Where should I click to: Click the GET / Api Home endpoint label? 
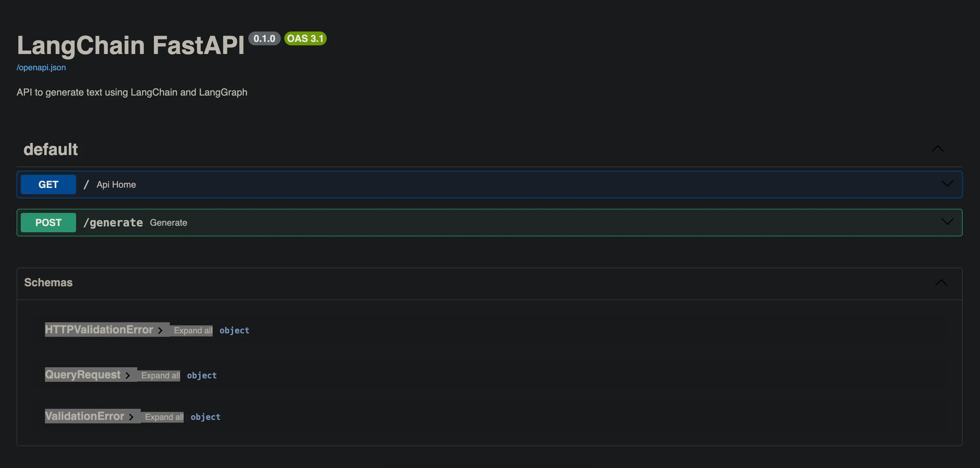point(115,184)
